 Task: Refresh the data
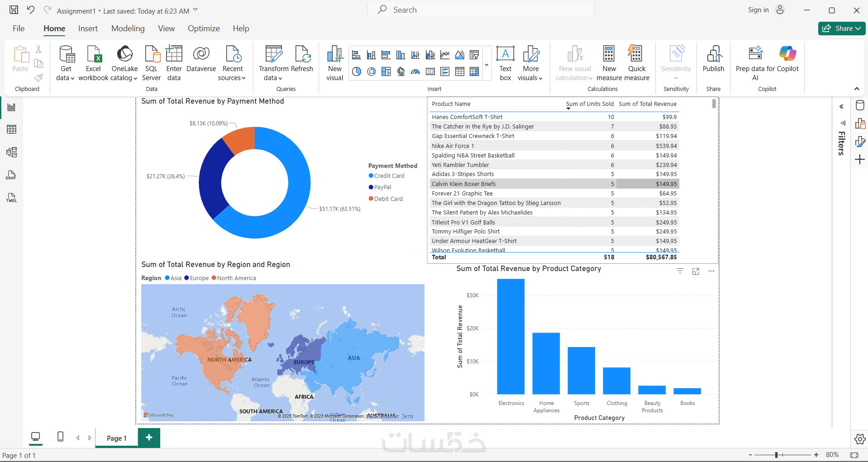click(x=302, y=59)
